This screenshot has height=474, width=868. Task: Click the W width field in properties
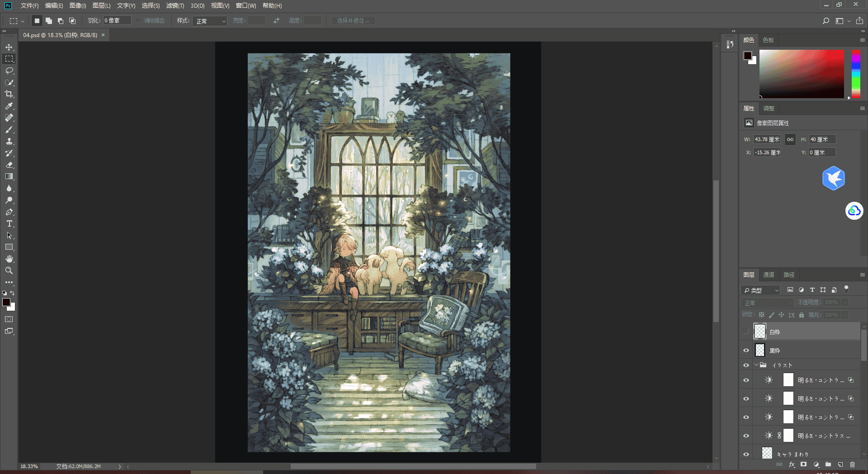(767, 139)
